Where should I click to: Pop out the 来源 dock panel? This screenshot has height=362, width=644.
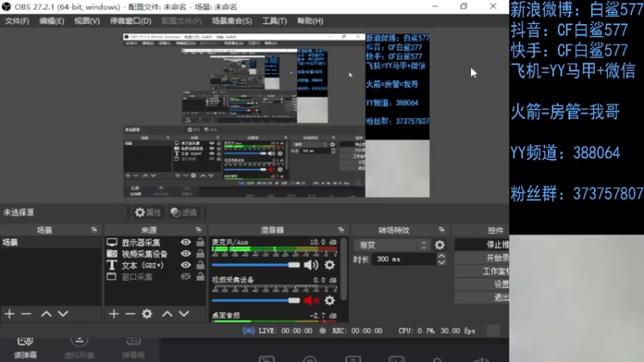tap(198, 230)
